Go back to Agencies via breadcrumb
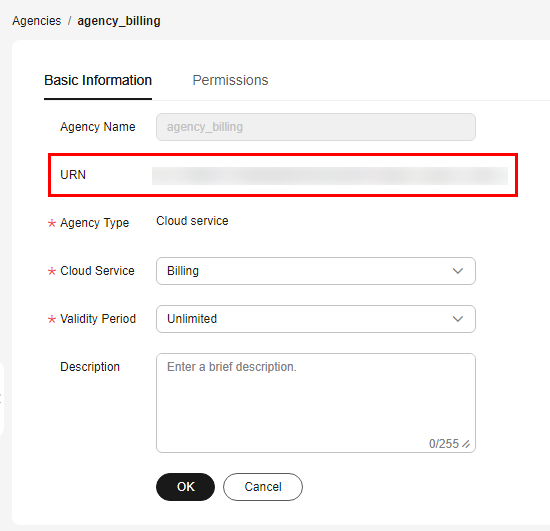Screen dimensions: 550x531 36,21
